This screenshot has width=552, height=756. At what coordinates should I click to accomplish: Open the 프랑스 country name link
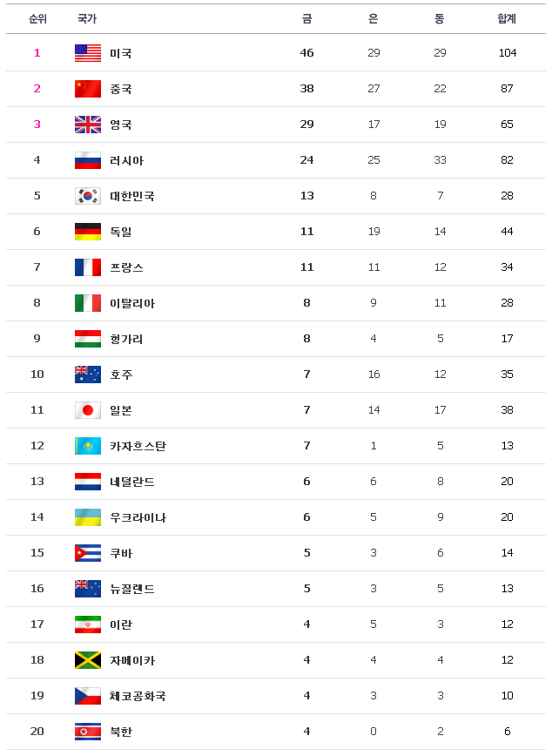(127, 267)
